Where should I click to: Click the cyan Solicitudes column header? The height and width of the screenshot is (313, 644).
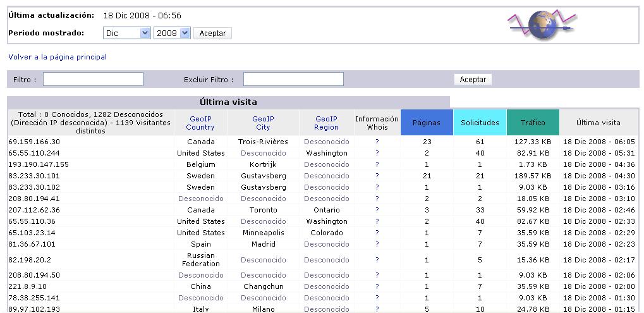pyautogui.click(x=480, y=123)
